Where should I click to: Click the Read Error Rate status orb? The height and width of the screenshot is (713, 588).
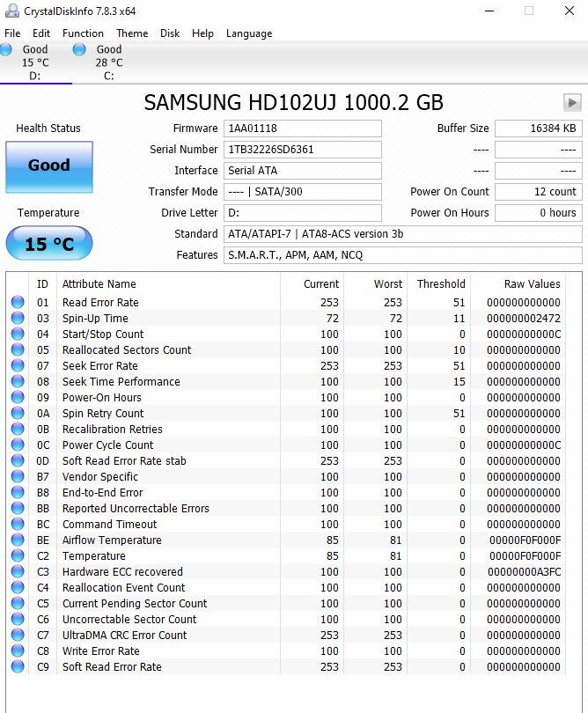pyautogui.click(x=18, y=302)
